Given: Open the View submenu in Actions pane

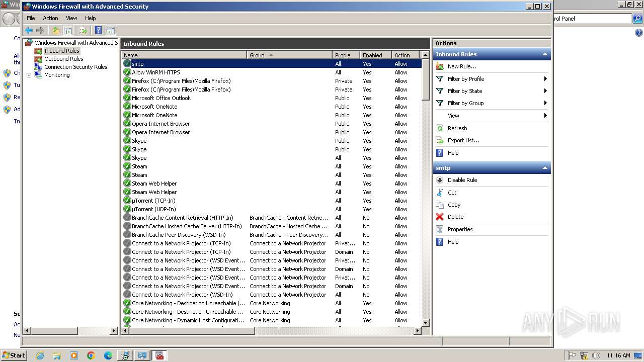Looking at the screenshot, I should [492, 116].
